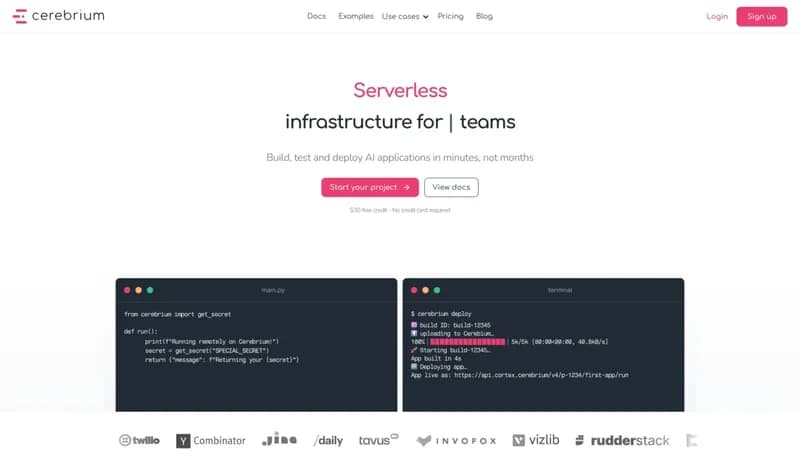
Task: Click the 'infrastructure for | teams' heading
Action: pyautogui.click(x=400, y=122)
